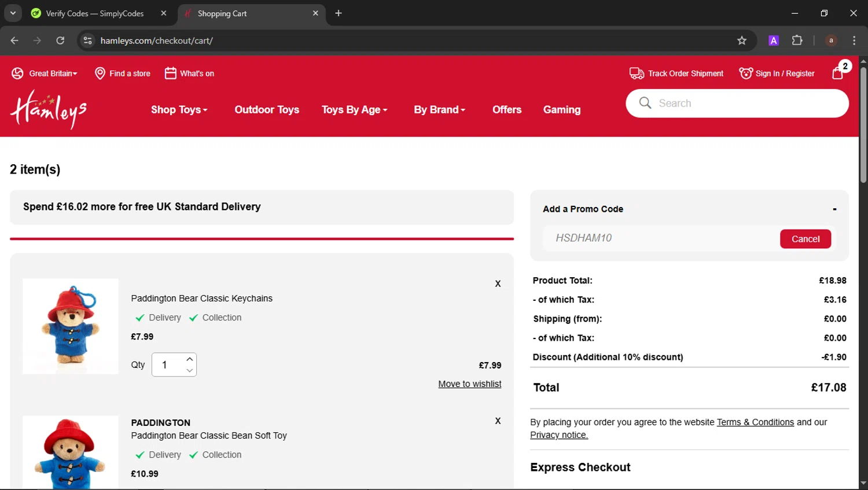Open the tab search dropdown arrow
The width and height of the screenshot is (868, 490).
click(x=13, y=13)
